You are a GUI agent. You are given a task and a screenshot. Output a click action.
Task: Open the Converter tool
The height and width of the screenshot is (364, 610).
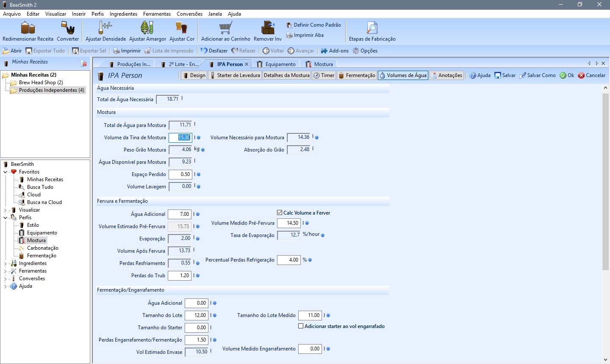pyautogui.click(x=68, y=31)
